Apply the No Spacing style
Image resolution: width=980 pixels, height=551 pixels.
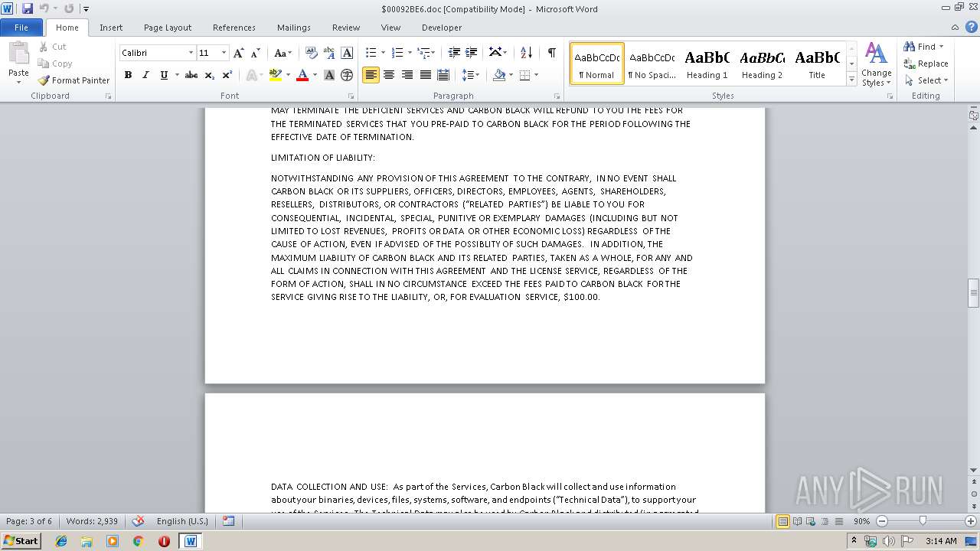coord(652,64)
